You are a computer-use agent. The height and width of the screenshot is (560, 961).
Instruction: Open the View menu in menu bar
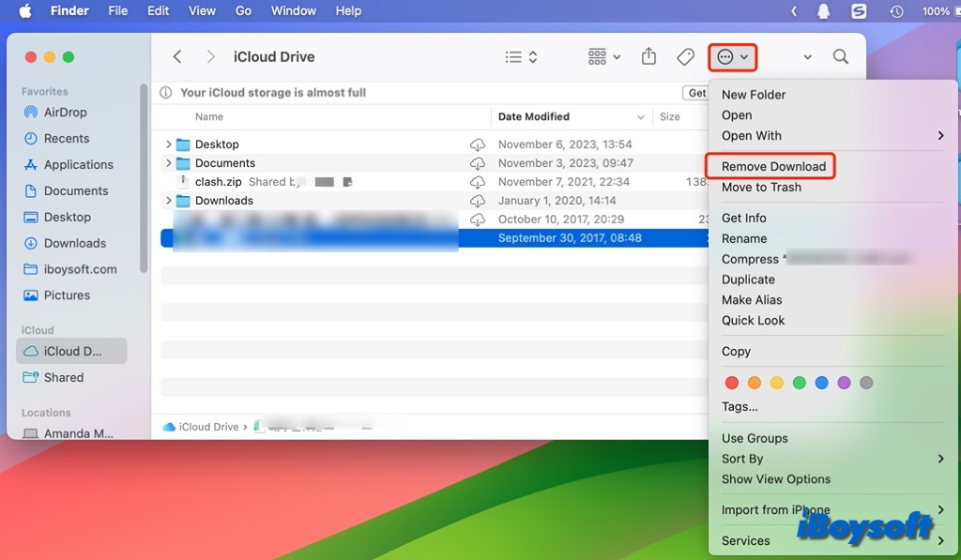point(202,11)
